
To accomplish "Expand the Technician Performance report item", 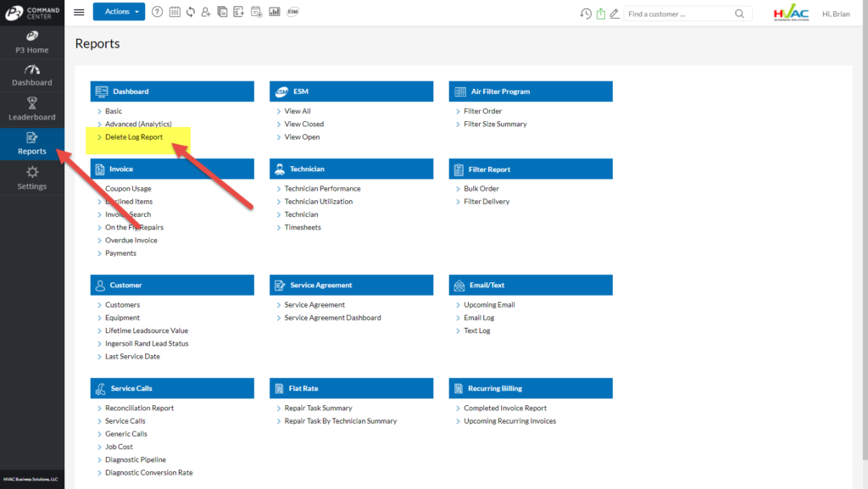I will [x=323, y=188].
